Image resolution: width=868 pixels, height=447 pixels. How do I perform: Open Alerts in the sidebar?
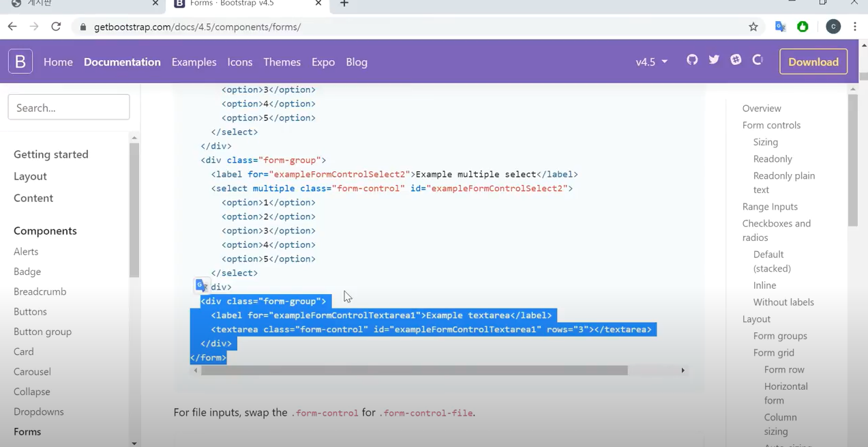pyautogui.click(x=26, y=252)
